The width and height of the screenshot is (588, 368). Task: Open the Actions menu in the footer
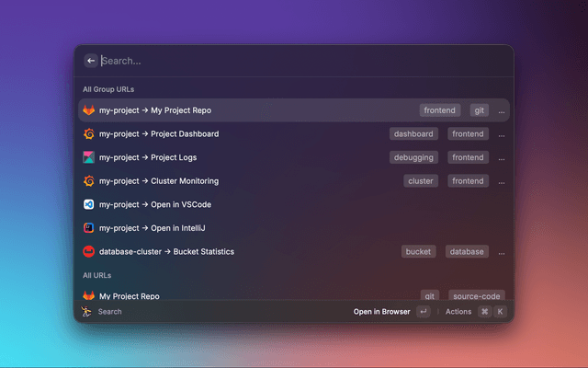point(458,312)
